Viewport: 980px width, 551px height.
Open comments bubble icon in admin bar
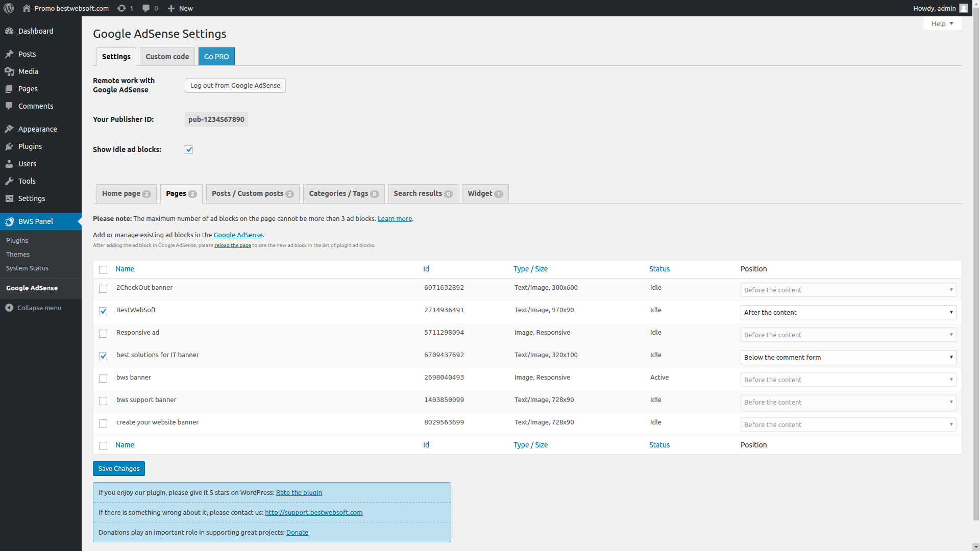click(x=146, y=8)
